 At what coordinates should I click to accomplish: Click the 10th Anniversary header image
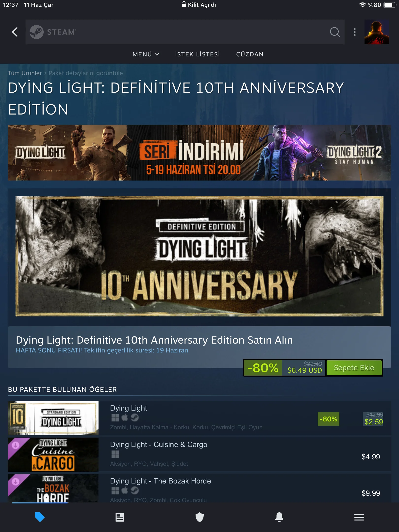pos(199,256)
